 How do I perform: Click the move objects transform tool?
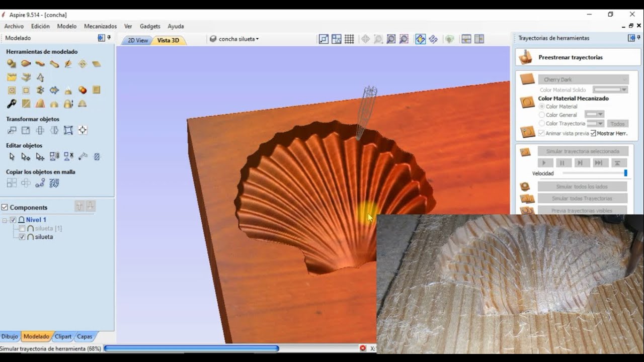click(x=12, y=130)
